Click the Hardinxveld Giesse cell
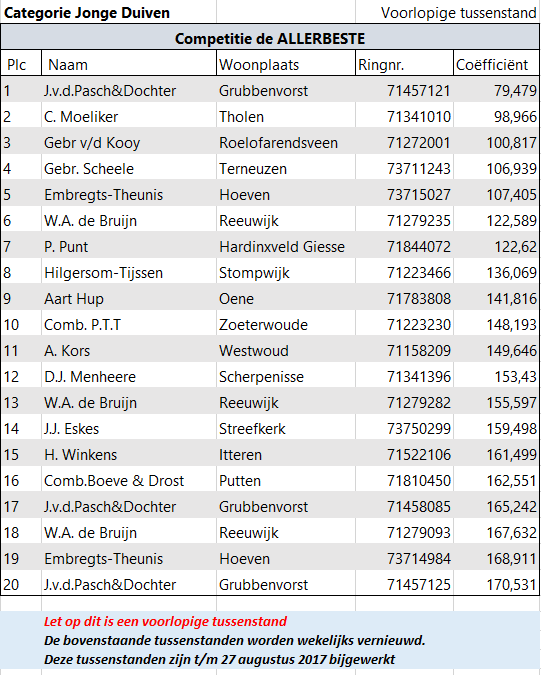 (286, 247)
